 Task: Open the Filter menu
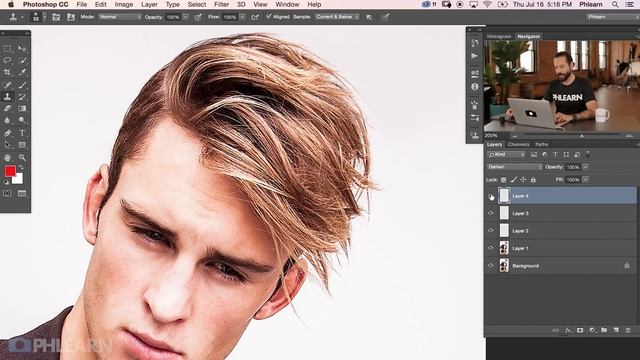[222, 4]
